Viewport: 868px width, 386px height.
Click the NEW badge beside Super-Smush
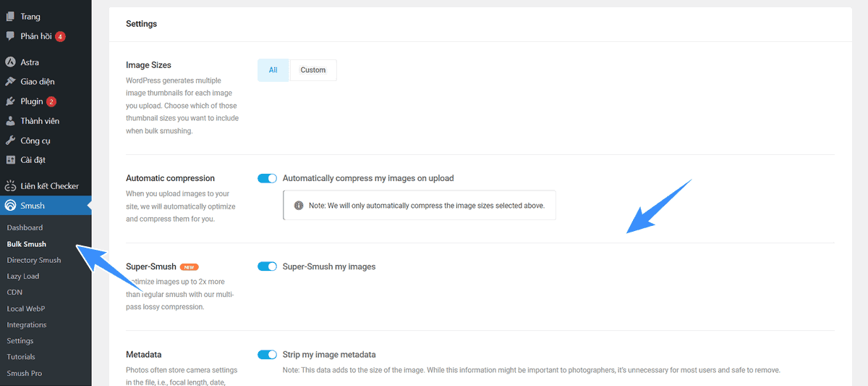click(189, 267)
